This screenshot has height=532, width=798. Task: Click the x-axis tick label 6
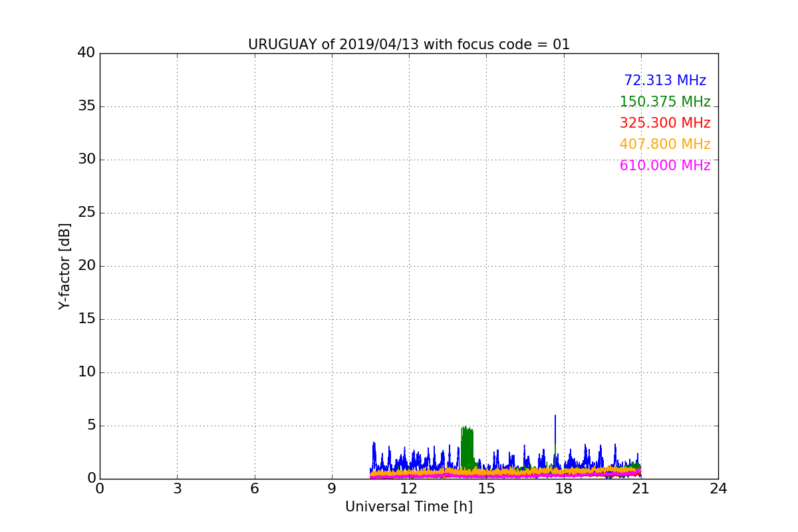pos(255,489)
